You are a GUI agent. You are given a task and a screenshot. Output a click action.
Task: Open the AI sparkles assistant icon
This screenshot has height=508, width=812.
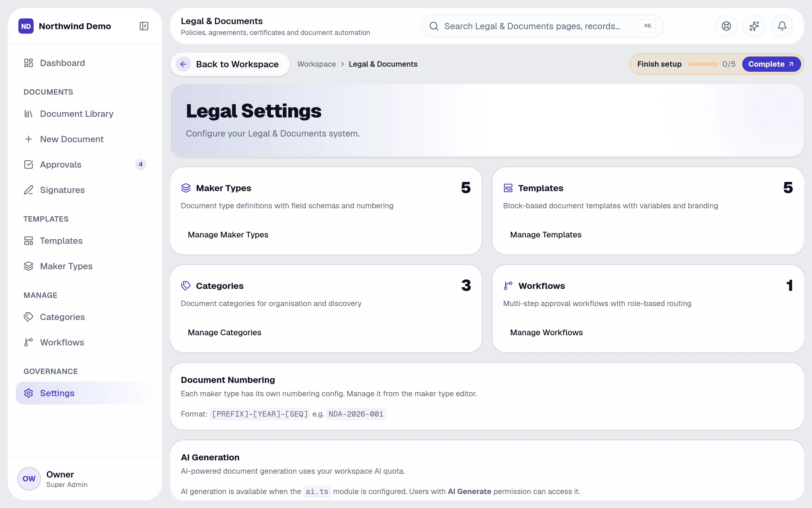click(x=754, y=26)
